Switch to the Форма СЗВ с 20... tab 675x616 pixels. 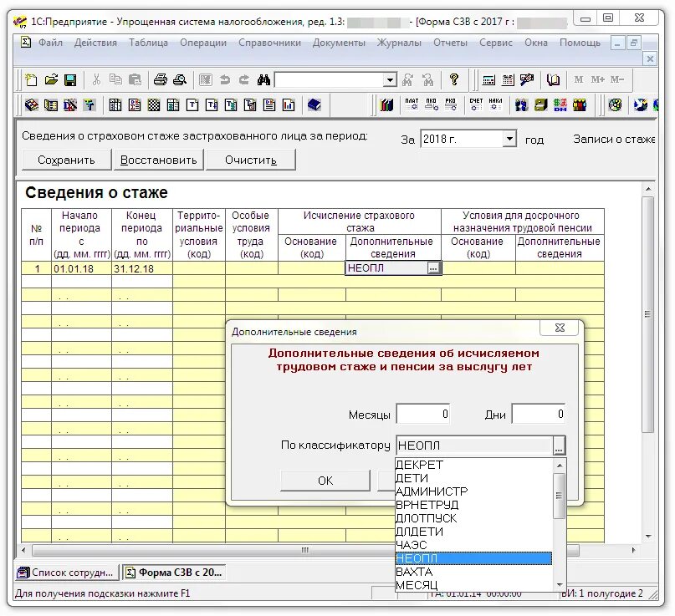click(x=174, y=573)
